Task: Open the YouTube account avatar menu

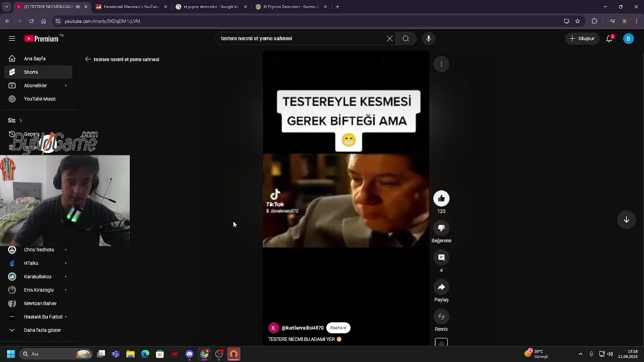Action: tap(628, 39)
